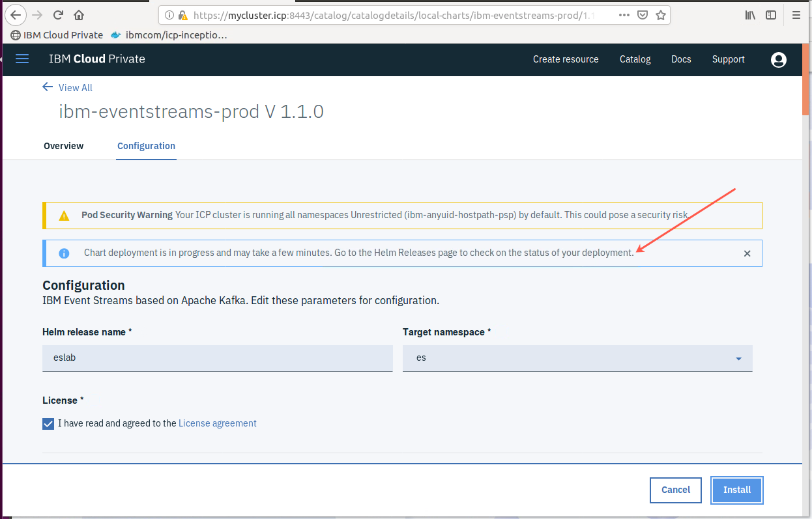Click the Configuration section heading
The height and width of the screenshot is (519, 812).
(83, 285)
